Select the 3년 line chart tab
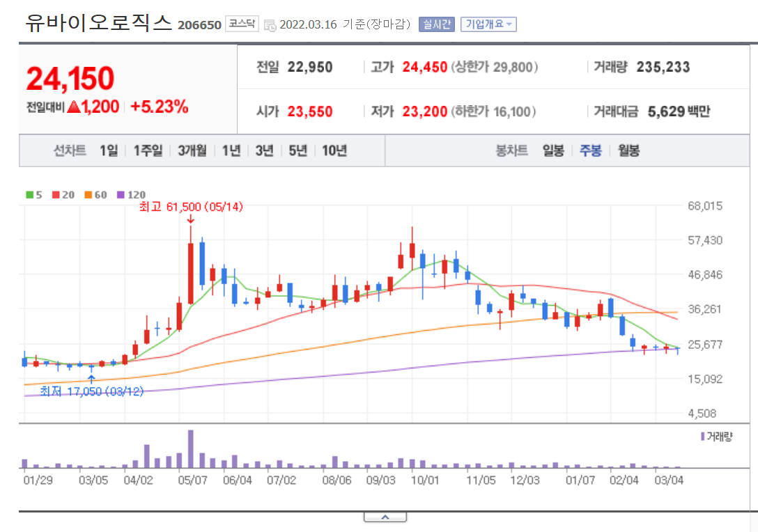Image resolution: width=758 pixels, height=532 pixels. point(265,151)
